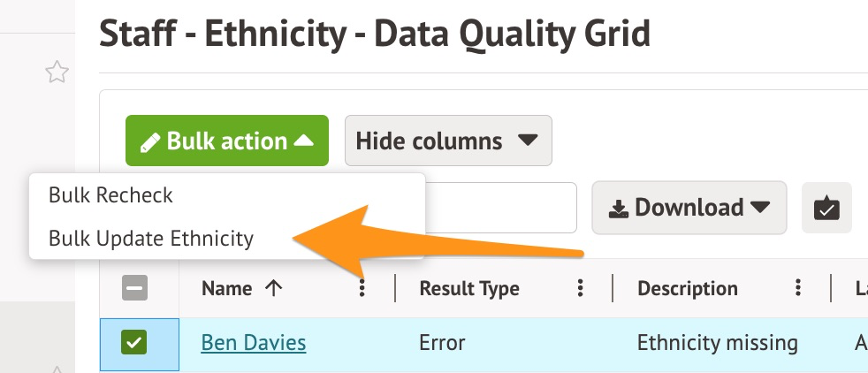Uncheck the Ben Davies row checkbox
The width and height of the screenshot is (868, 373).
[135, 343]
